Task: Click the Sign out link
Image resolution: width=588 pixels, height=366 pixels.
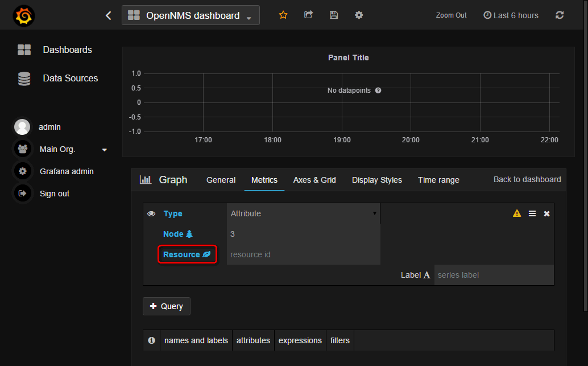Action: point(55,194)
